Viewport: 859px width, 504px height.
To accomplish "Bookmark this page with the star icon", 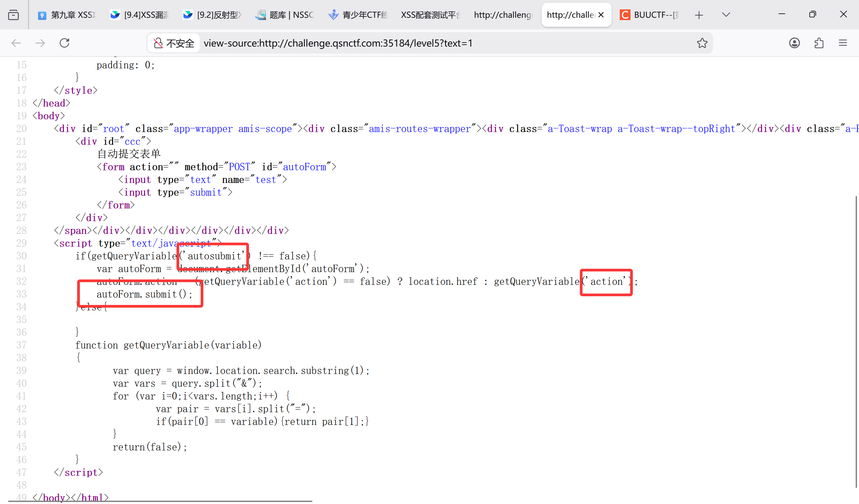I will coord(702,43).
